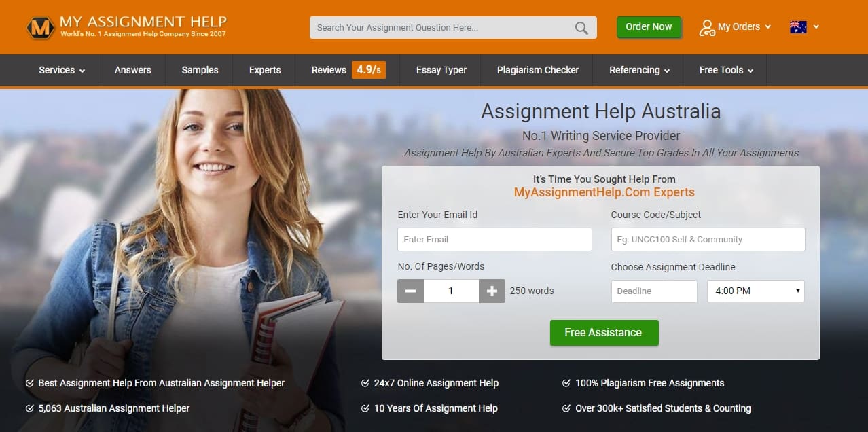The height and width of the screenshot is (432, 868).
Task: Click the '250 words' label
Action: coord(532,291)
